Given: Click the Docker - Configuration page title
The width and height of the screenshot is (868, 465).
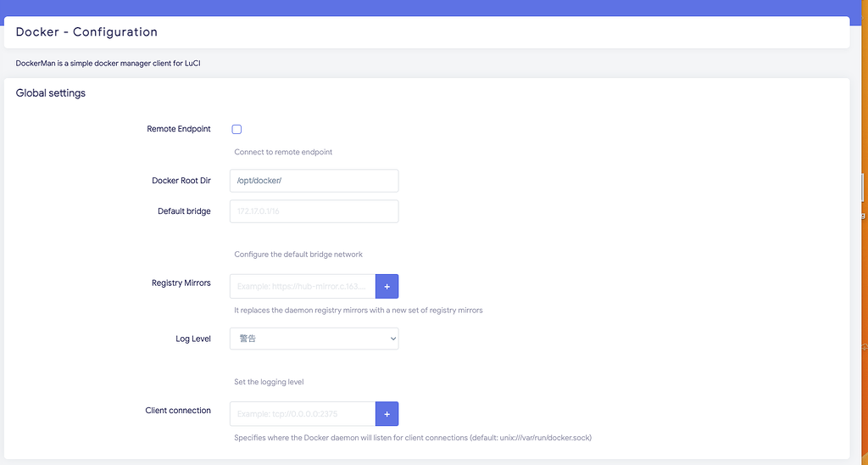Looking at the screenshot, I should pyautogui.click(x=86, y=32).
